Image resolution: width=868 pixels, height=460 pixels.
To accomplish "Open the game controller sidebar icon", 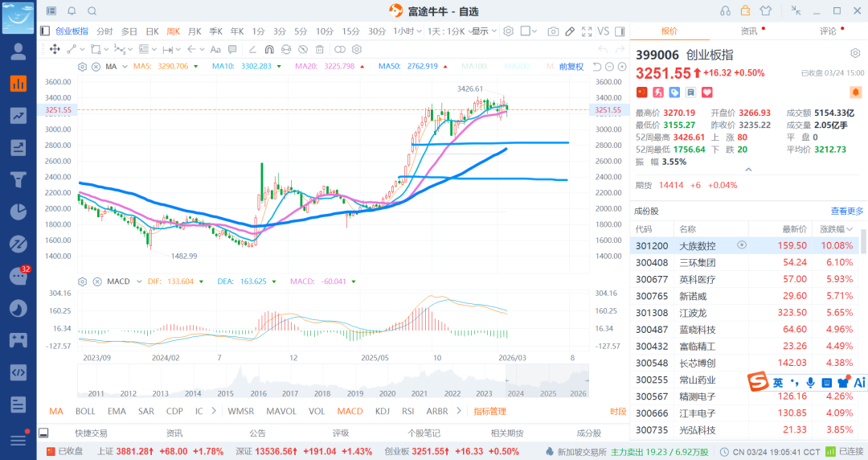I will point(18,339).
